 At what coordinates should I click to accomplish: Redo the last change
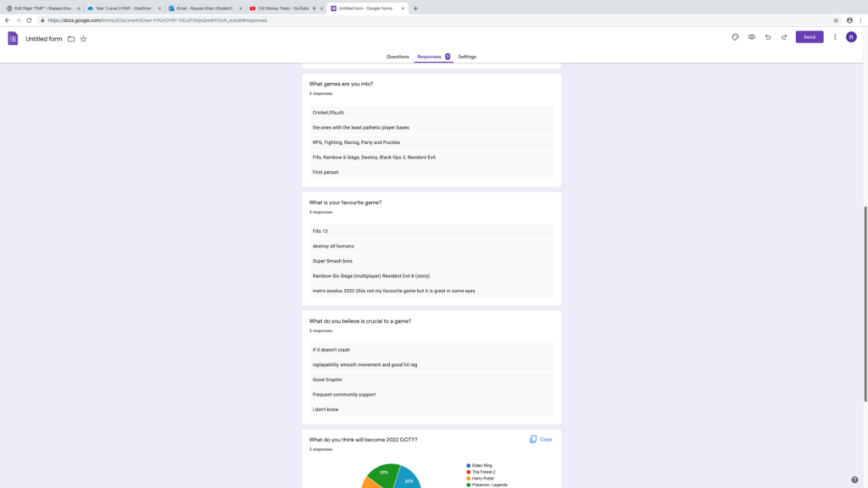tap(784, 37)
